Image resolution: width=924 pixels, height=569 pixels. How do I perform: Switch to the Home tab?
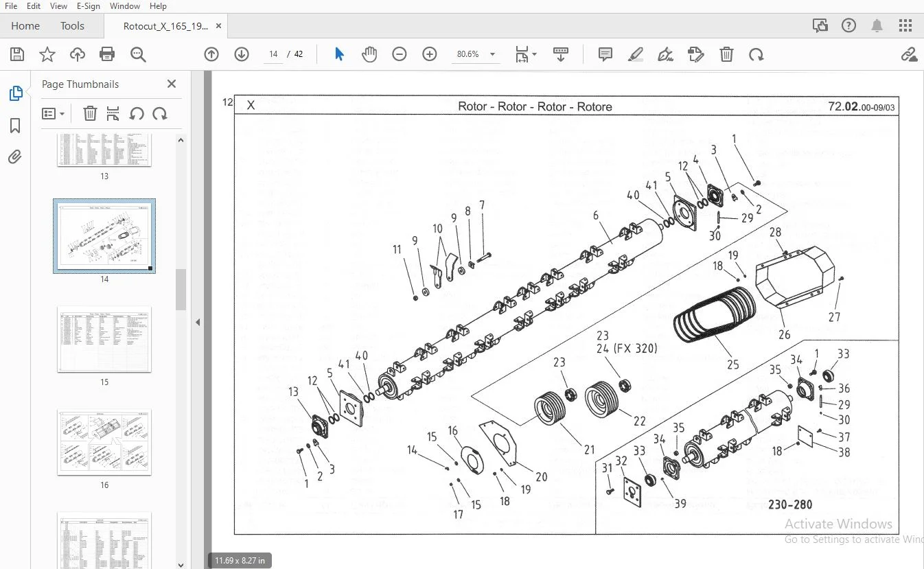(x=25, y=26)
